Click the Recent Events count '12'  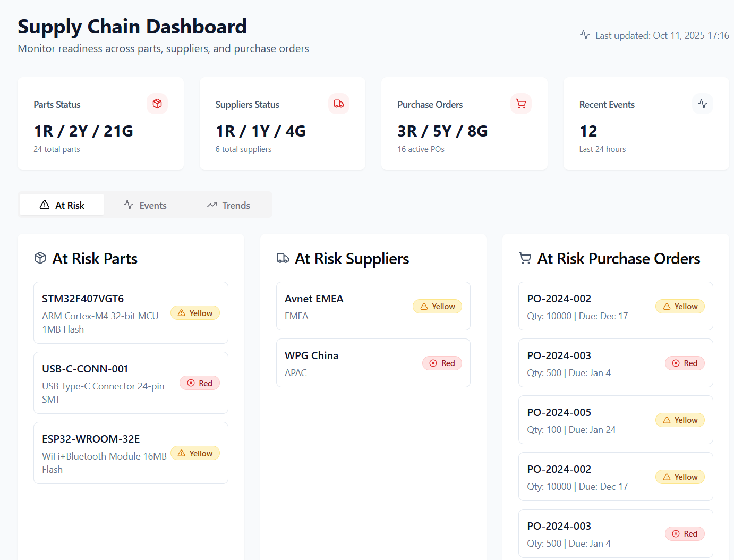click(588, 131)
